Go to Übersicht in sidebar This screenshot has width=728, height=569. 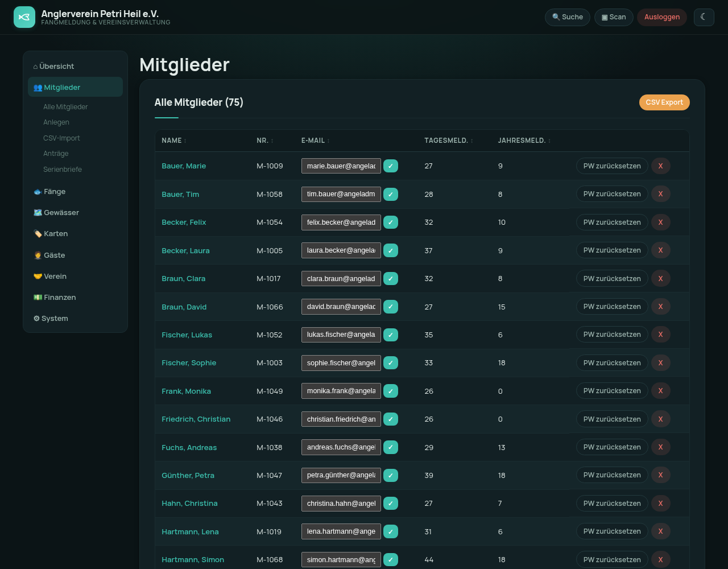point(75,66)
